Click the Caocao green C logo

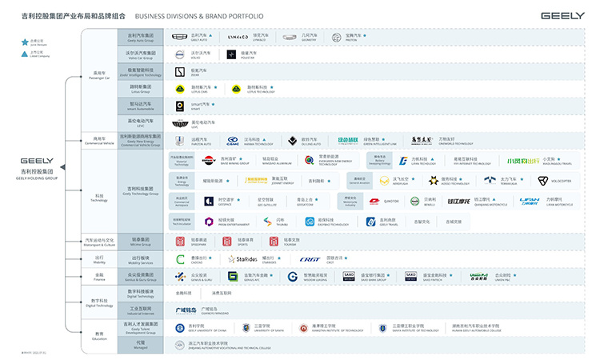[x=180, y=259]
